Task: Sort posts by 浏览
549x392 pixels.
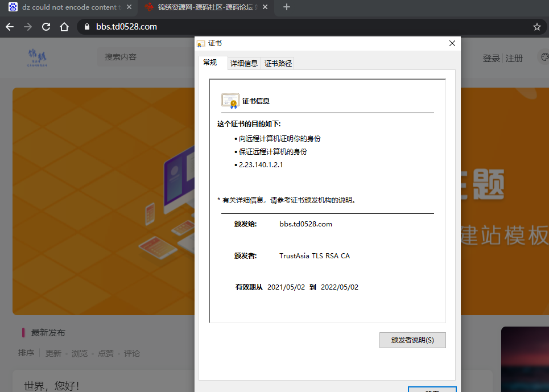Action: tap(80, 353)
